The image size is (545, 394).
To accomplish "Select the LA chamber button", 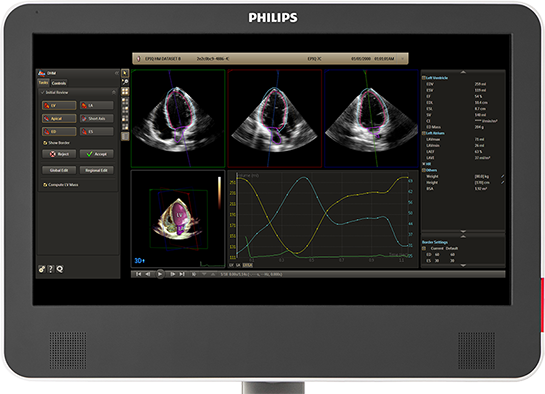I will point(97,105).
